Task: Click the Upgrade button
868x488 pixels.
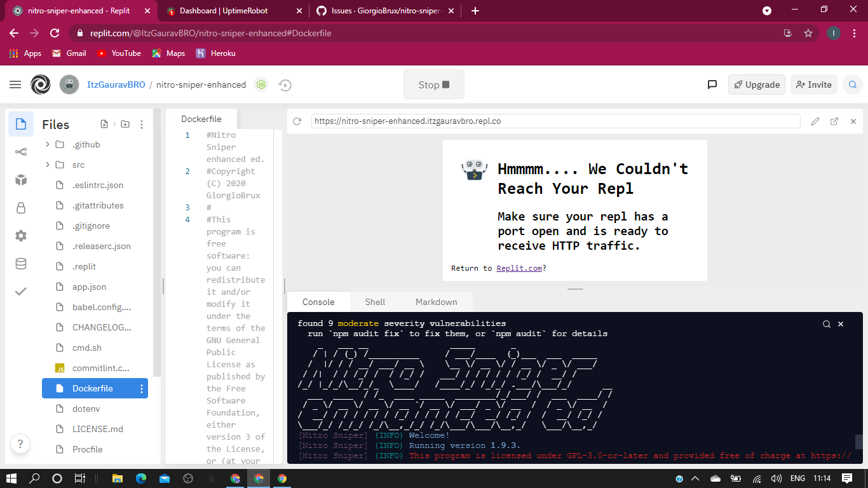Action: (x=757, y=85)
